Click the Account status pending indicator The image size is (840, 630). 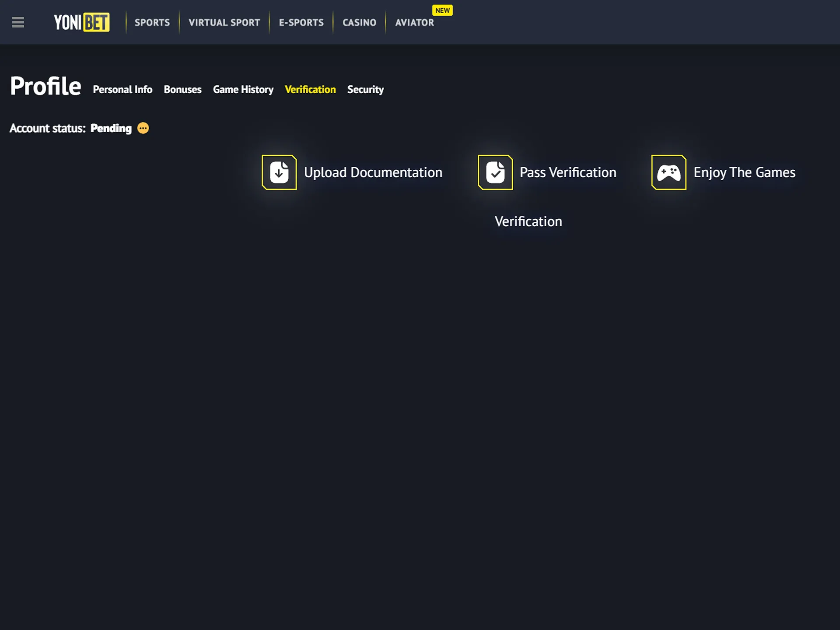coord(143,128)
